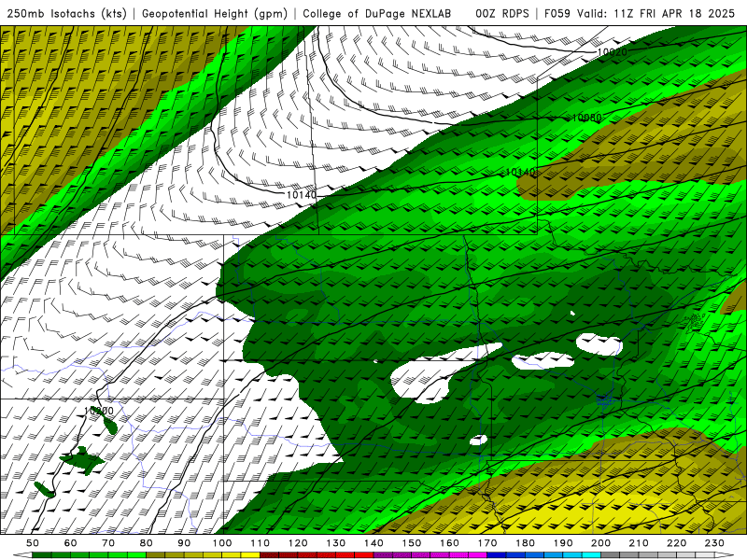Click the 10140 contour label in the white area
The width and height of the screenshot is (747, 560).
point(302,195)
